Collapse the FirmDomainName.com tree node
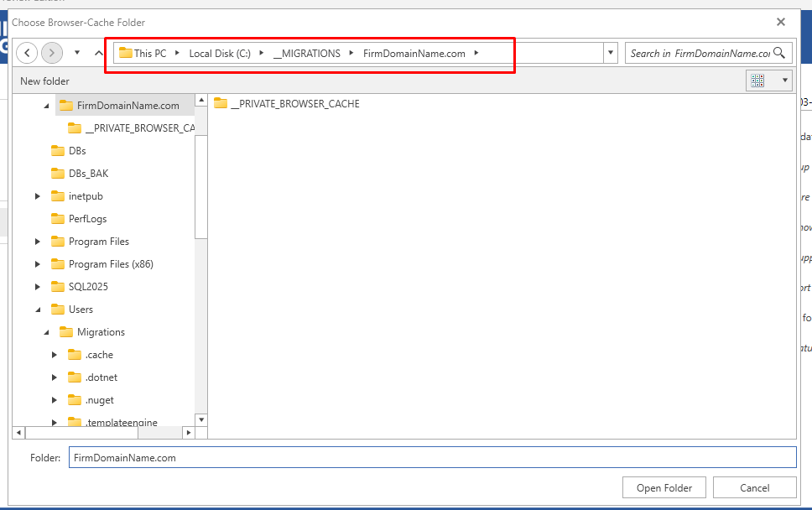The height and width of the screenshot is (510, 812). pyautogui.click(x=46, y=107)
